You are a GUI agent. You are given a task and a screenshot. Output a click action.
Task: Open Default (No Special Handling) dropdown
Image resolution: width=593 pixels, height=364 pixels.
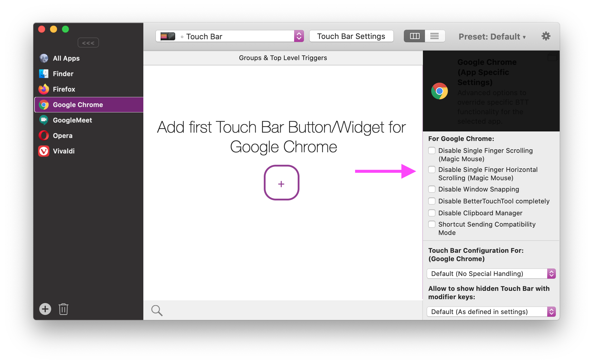(491, 274)
